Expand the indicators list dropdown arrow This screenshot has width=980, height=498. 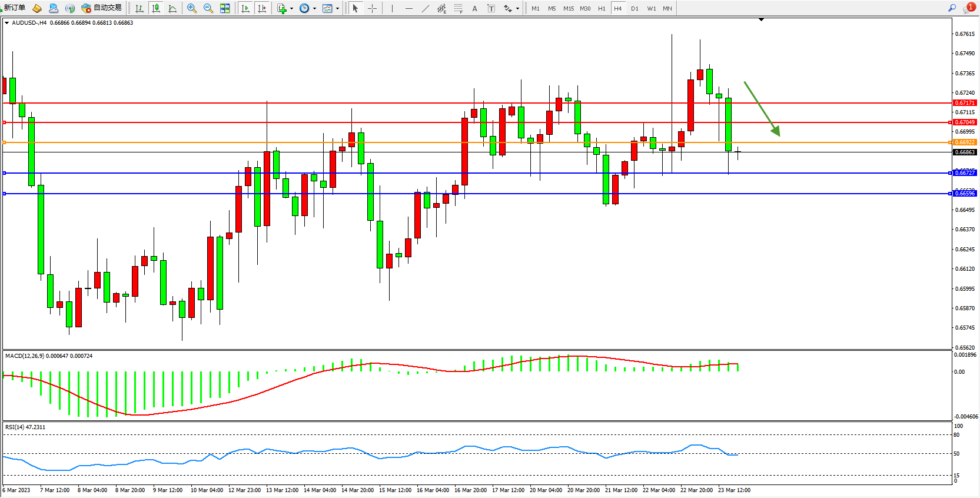(x=291, y=8)
